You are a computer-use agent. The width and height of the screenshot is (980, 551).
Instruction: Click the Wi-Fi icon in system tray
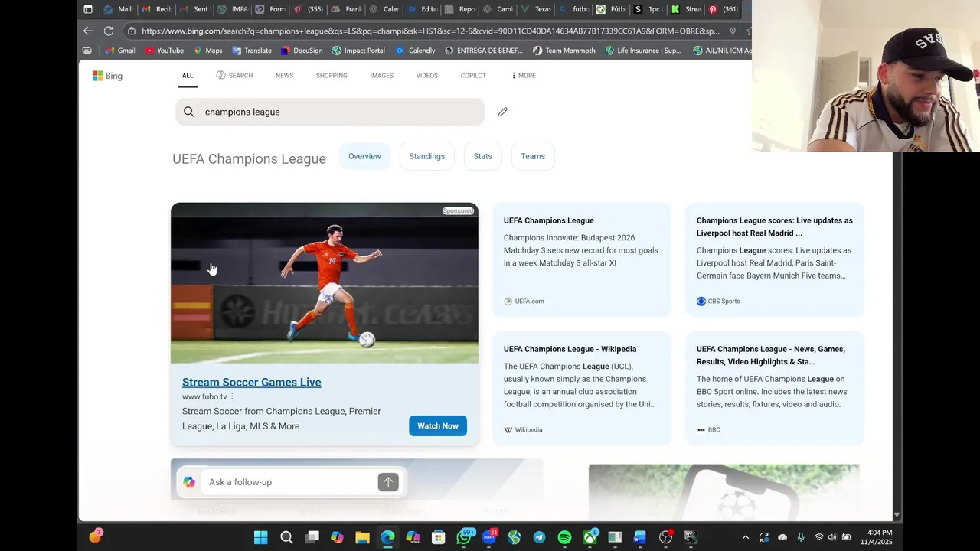coord(818,537)
